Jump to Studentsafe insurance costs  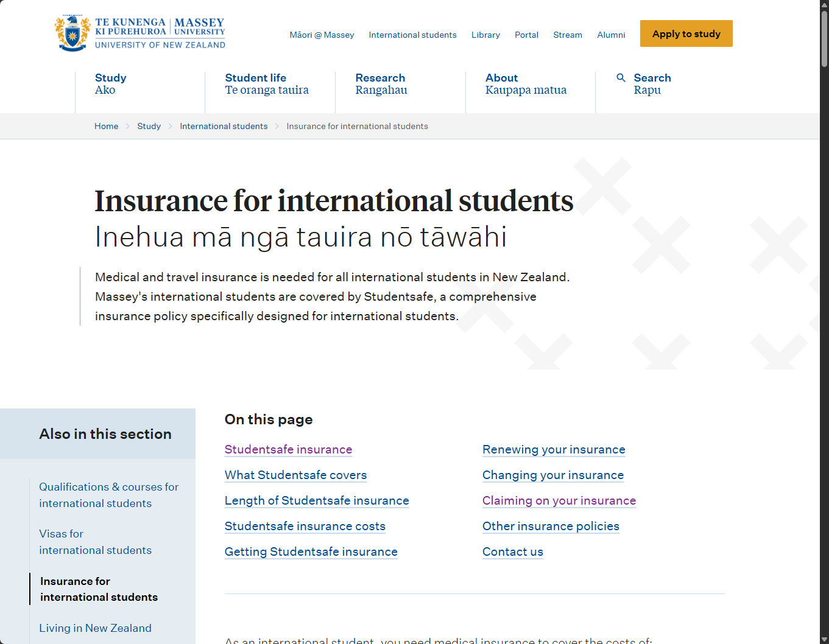tap(305, 526)
